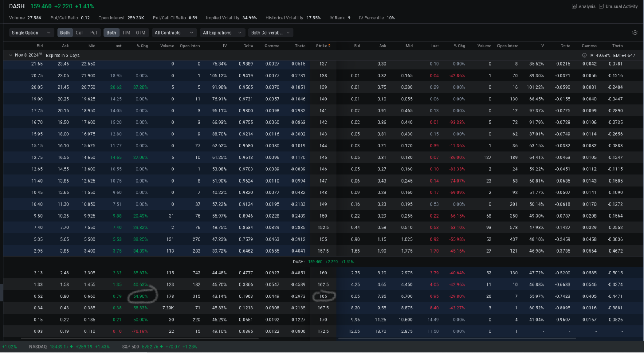Image resolution: width=644 pixels, height=353 pixels.
Task: Open the Single Option strategy dropdown
Action: click(31, 33)
